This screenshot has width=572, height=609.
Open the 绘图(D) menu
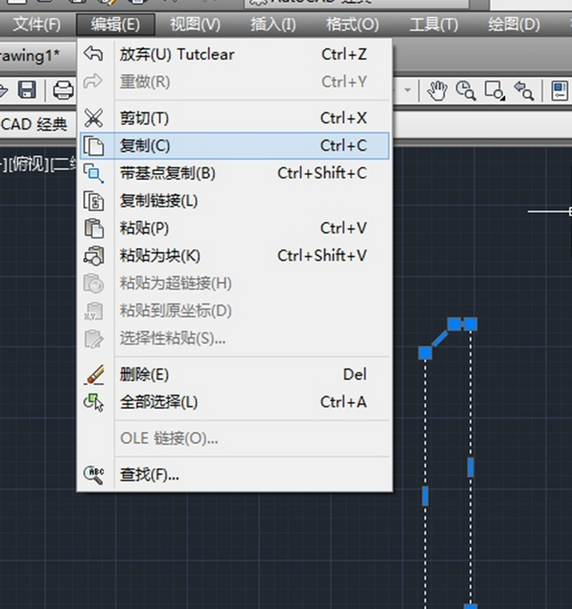pos(514,25)
